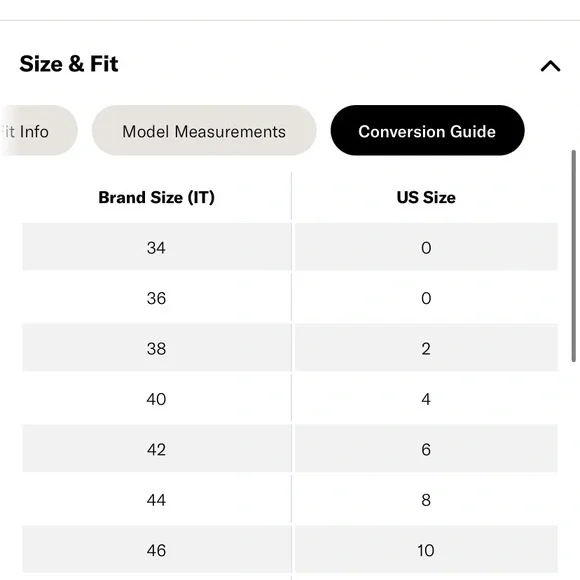This screenshot has height=580, width=580.
Task: Click the Brand Size (IT) column header
Action: (156, 197)
